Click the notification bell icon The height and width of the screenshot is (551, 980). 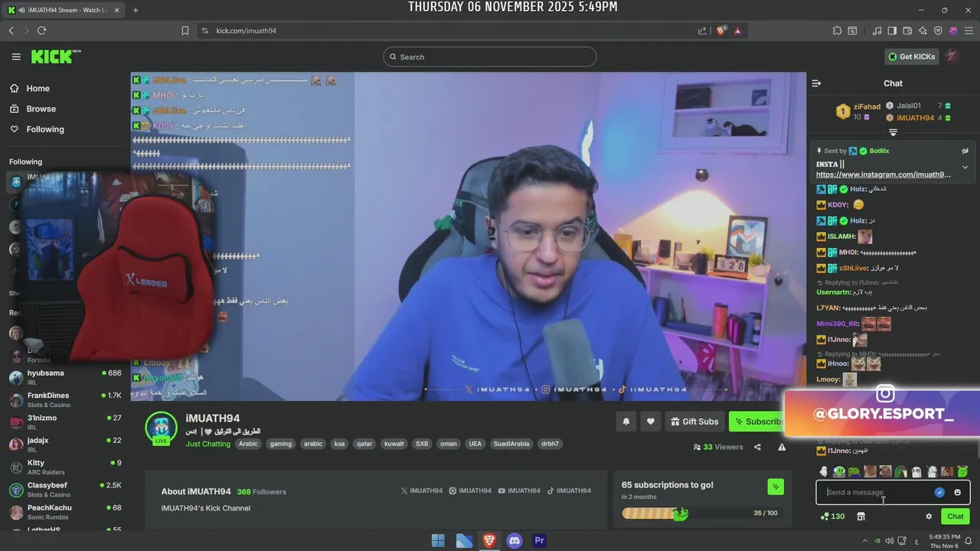click(x=626, y=421)
